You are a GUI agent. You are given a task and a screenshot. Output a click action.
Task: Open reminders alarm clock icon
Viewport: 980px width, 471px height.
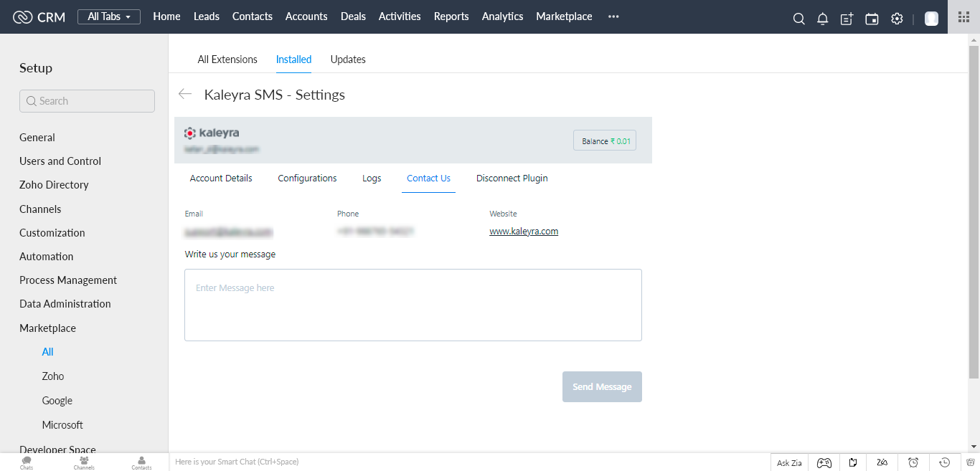(913, 462)
